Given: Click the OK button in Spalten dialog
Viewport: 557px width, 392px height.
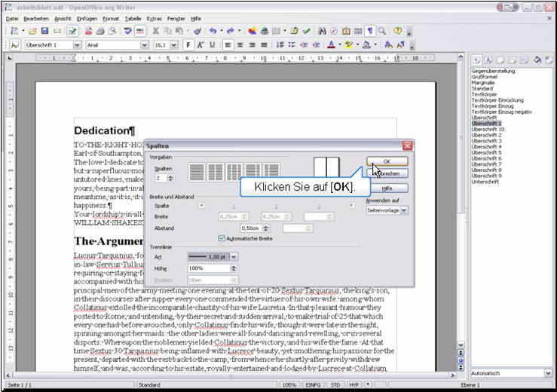Looking at the screenshot, I should pyautogui.click(x=387, y=161).
